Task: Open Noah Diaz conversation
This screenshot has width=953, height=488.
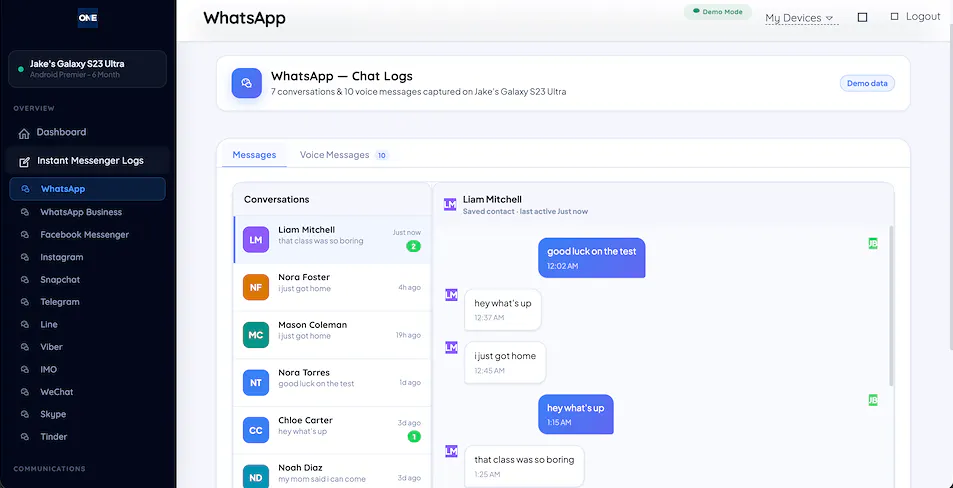Action: [332, 472]
